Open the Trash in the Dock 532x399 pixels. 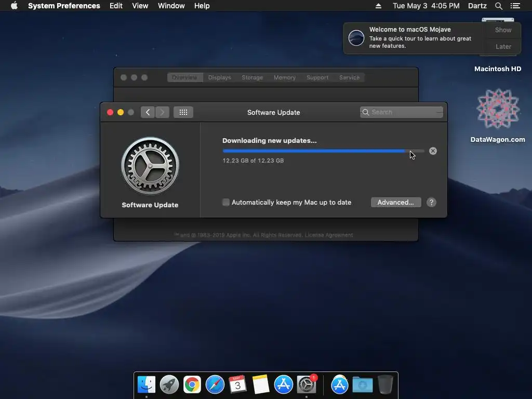point(385,385)
